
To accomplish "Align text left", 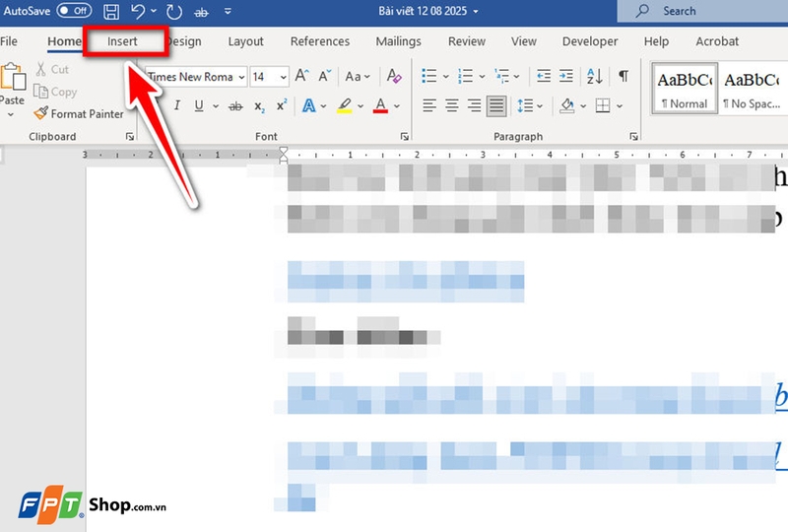I will pos(428,105).
